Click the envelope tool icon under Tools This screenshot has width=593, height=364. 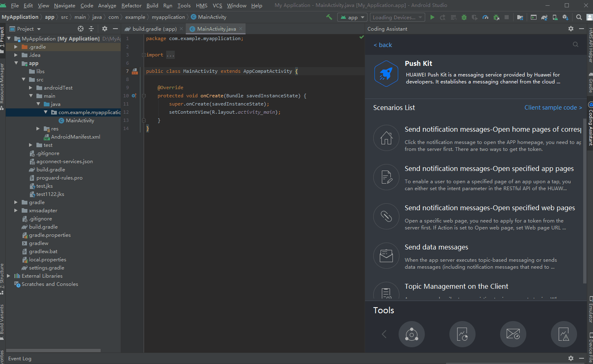point(513,334)
